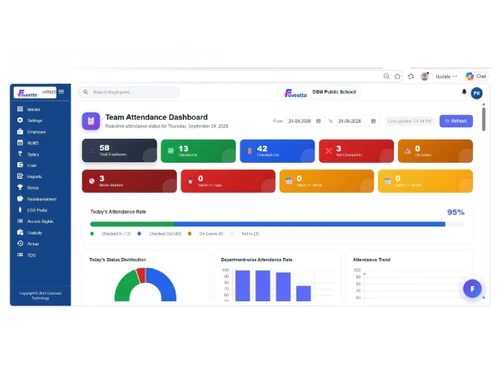The image size is (500, 375).
Task: Open the Settings gear icon in sidebar
Action: point(20,120)
